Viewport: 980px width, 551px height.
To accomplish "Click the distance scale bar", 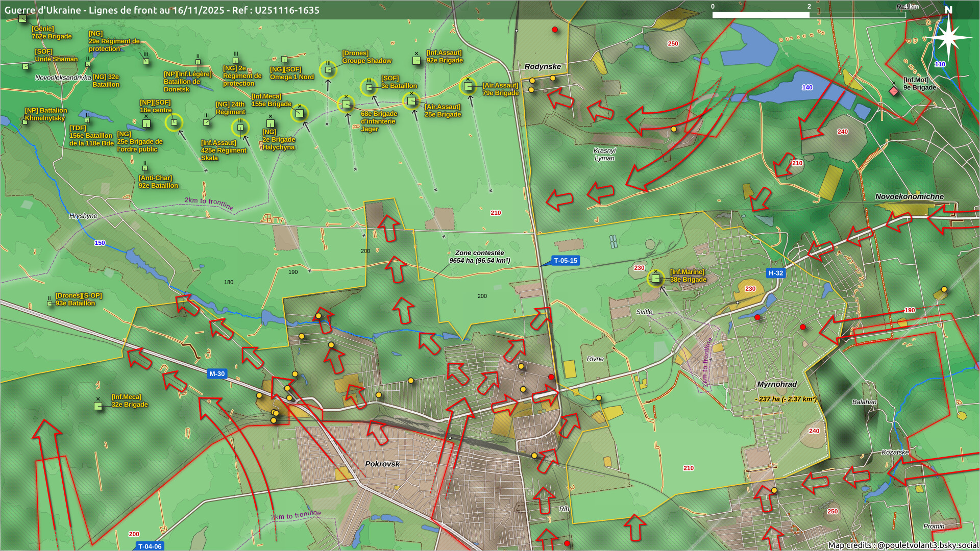I will pos(808,14).
